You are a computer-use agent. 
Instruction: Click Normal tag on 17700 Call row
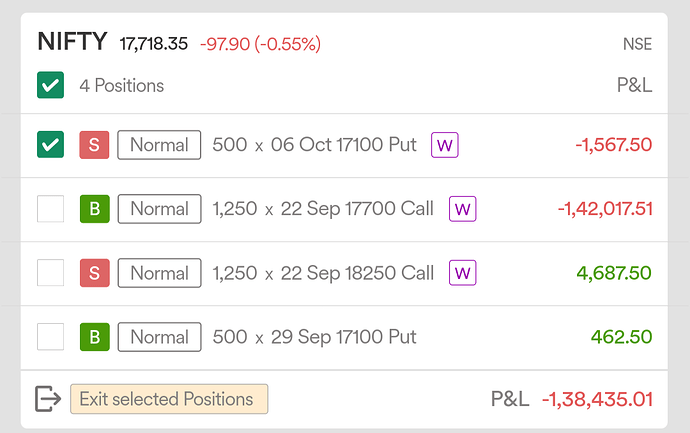point(159,209)
